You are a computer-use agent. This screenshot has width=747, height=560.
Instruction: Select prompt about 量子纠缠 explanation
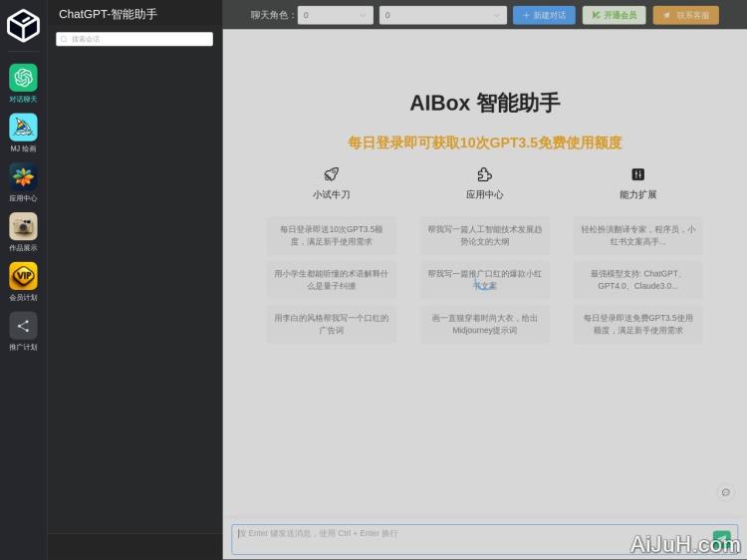pyautogui.click(x=331, y=280)
